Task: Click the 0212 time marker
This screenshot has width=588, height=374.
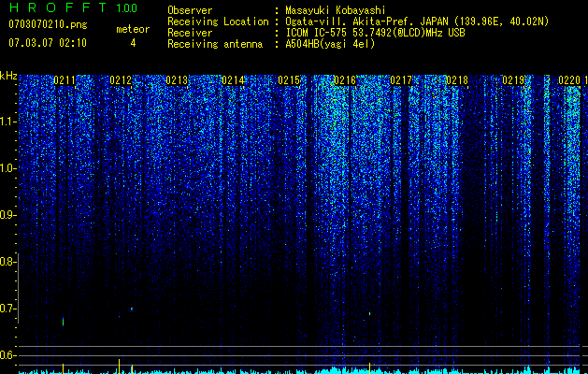Action: [121, 80]
